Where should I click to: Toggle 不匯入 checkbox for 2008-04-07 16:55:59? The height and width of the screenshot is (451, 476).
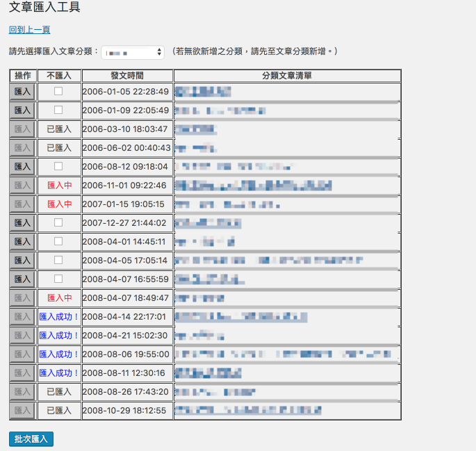click(58, 279)
